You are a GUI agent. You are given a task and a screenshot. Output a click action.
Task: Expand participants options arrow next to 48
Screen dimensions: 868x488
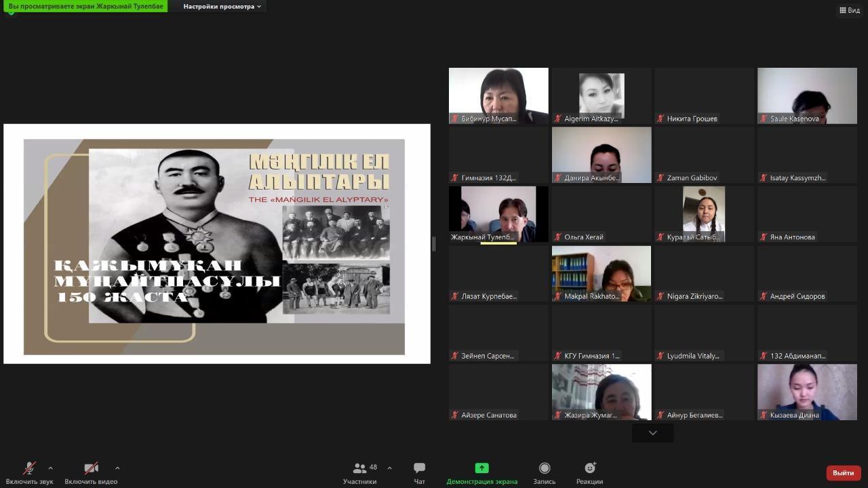coord(389,468)
